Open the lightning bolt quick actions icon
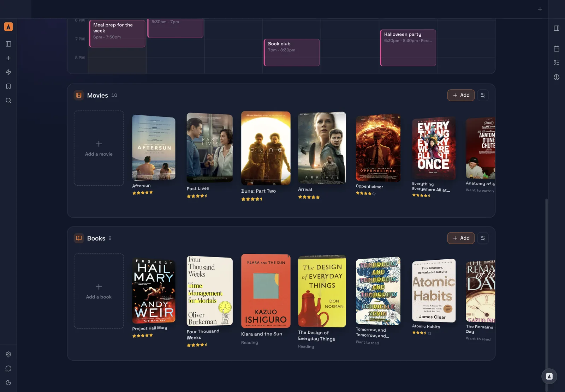Viewport: 565px width, 392px height. pyautogui.click(x=8, y=72)
